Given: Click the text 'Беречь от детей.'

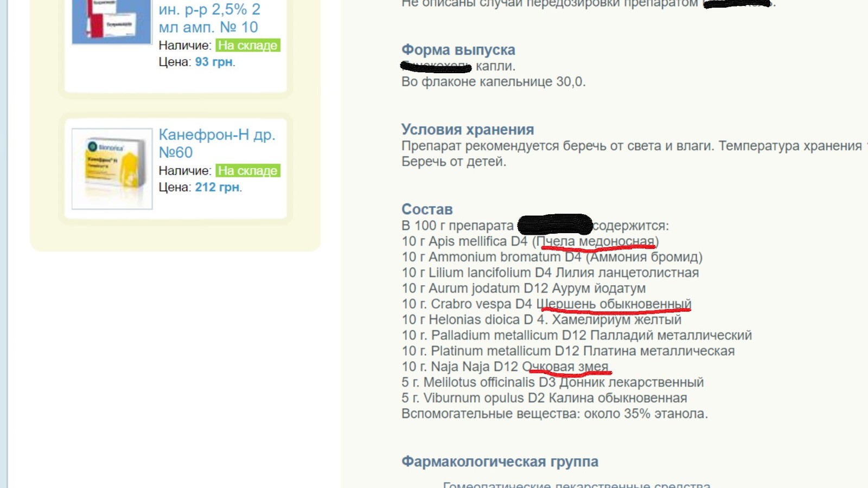Looking at the screenshot, I should coord(454,162).
